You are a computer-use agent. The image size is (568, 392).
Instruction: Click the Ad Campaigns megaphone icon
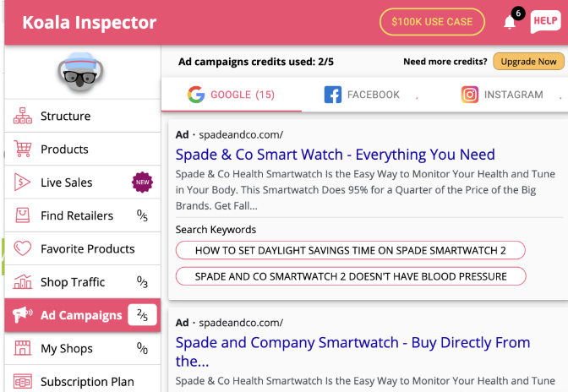pos(23,315)
